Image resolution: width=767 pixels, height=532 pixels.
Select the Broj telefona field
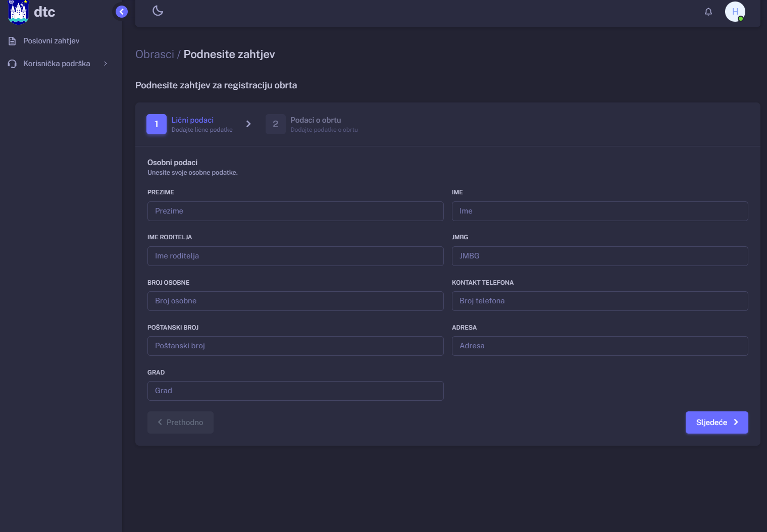599,301
